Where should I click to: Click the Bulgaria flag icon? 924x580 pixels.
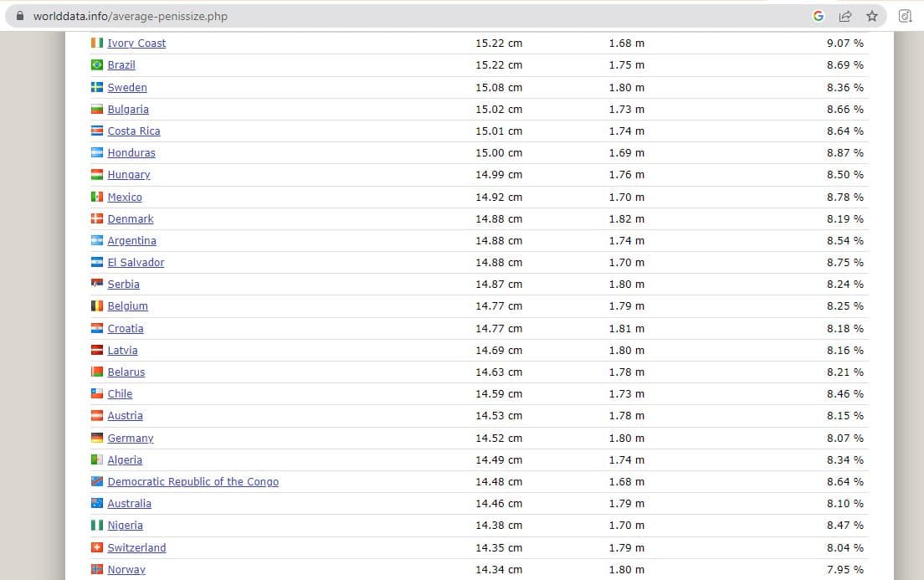tap(97, 109)
